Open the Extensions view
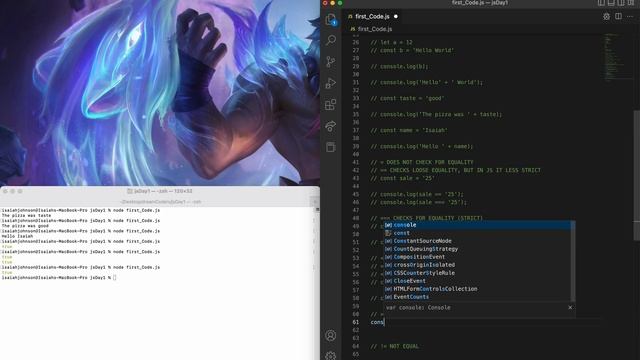This screenshot has width=640, height=360. [x=331, y=104]
